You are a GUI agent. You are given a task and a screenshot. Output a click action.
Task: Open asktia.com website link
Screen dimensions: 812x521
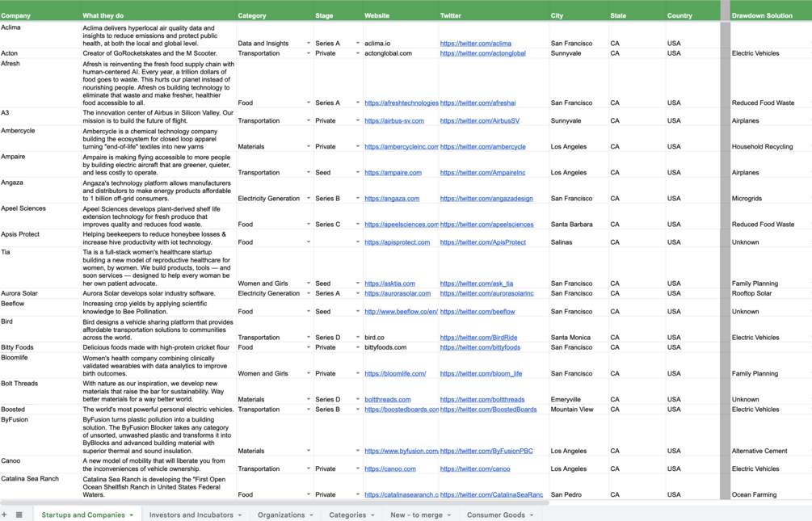click(389, 284)
